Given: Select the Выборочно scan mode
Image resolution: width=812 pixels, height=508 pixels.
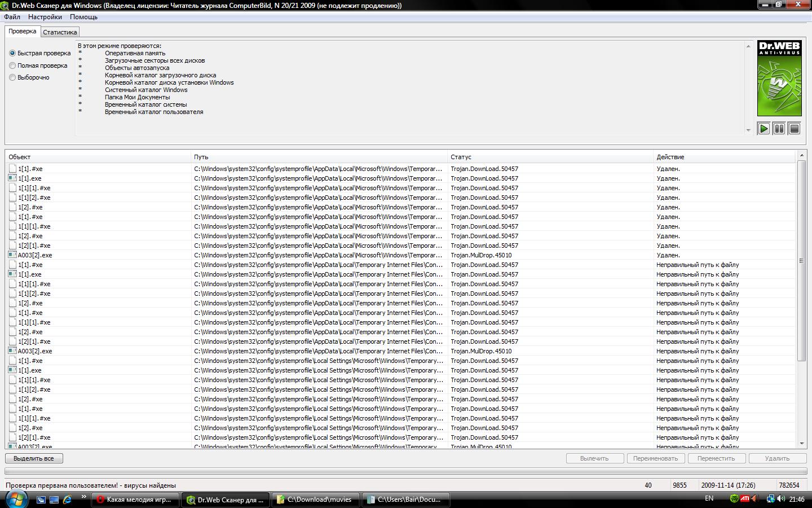Looking at the screenshot, I should 12,77.
